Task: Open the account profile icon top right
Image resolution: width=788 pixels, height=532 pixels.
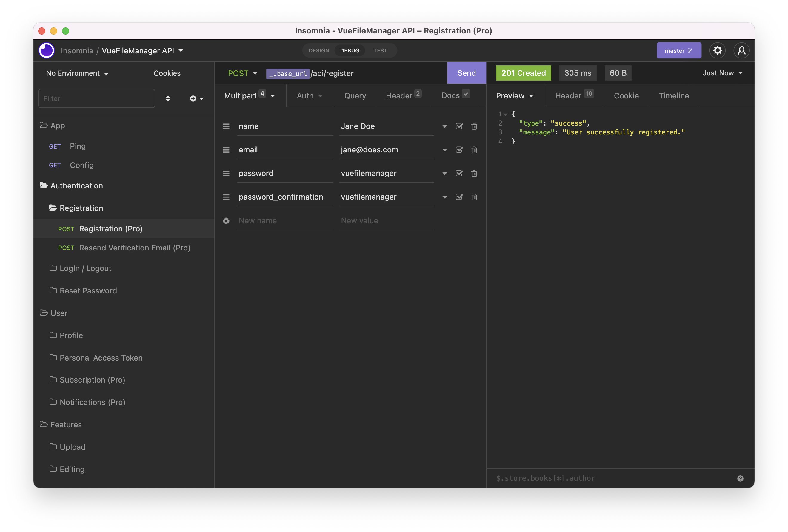Action: click(741, 50)
